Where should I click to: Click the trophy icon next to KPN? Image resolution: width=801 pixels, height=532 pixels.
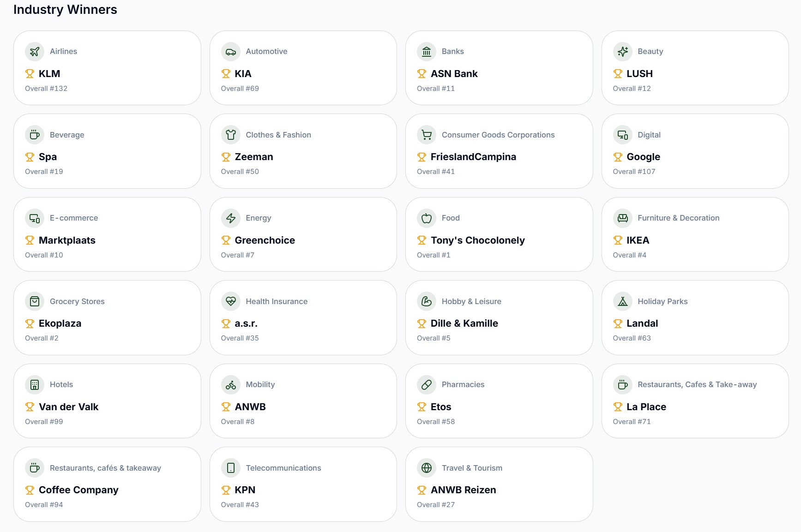[x=226, y=490]
